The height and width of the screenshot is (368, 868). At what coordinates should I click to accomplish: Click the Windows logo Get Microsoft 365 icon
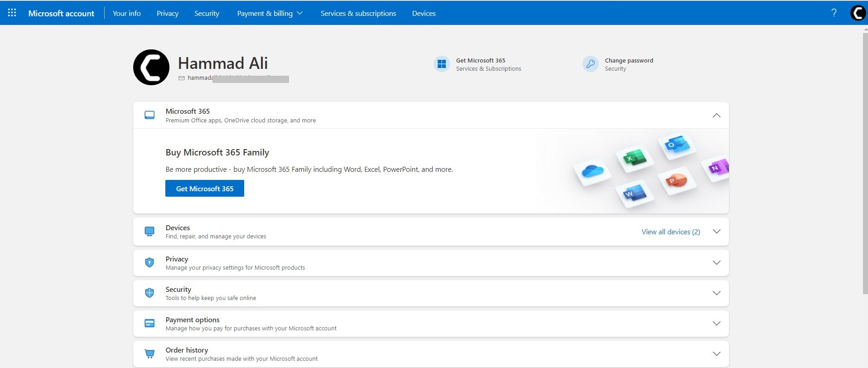click(442, 64)
